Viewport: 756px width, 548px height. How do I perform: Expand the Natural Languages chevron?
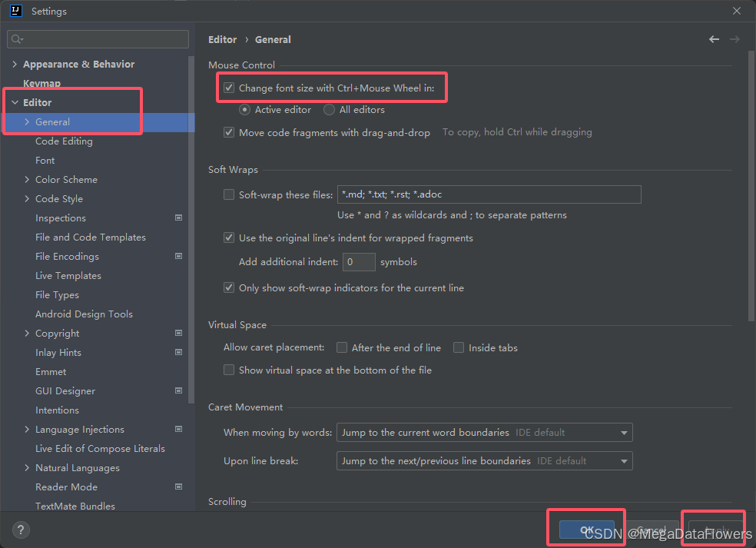click(x=27, y=467)
